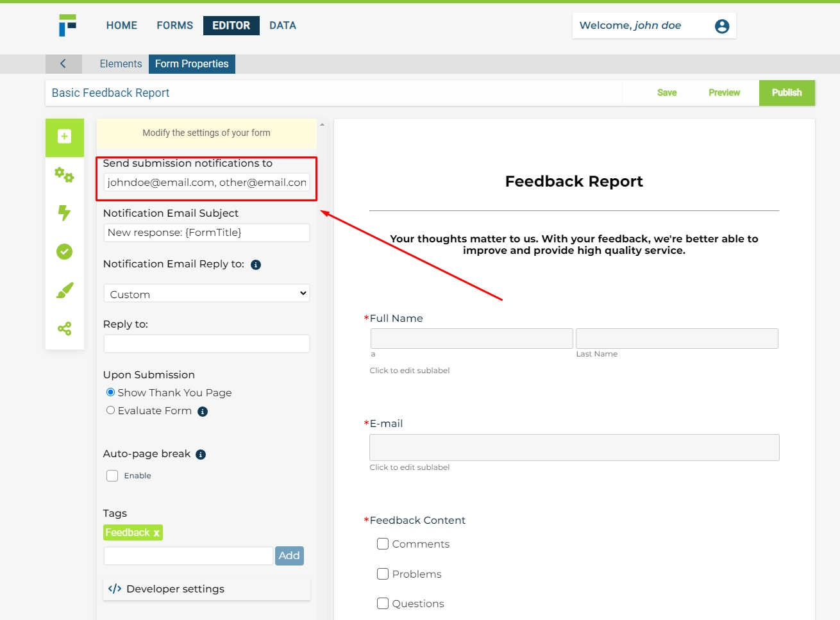Open the user profile avatar icon
The height and width of the screenshot is (620, 840).
point(722,26)
